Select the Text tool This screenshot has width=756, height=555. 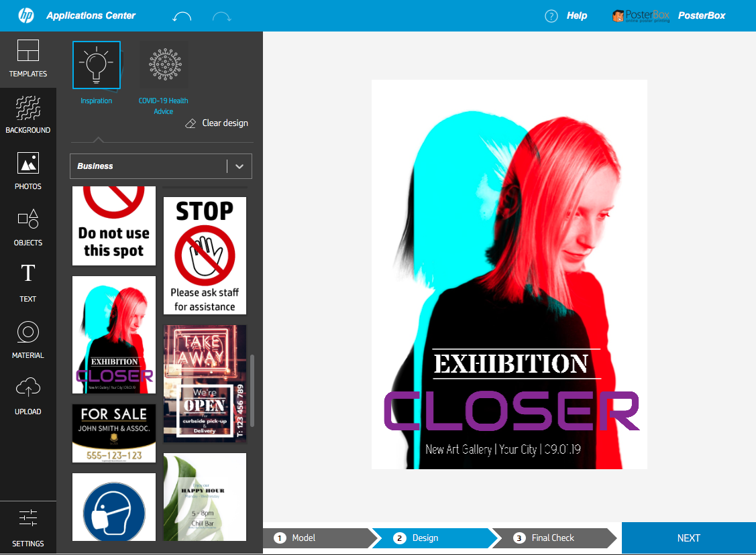point(28,275)
